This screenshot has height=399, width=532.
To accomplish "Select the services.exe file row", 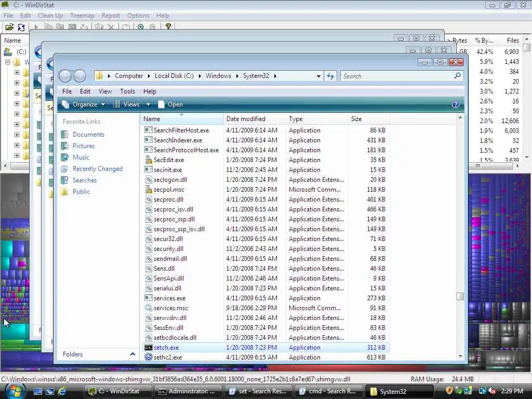I will click(x=265, y=298).
